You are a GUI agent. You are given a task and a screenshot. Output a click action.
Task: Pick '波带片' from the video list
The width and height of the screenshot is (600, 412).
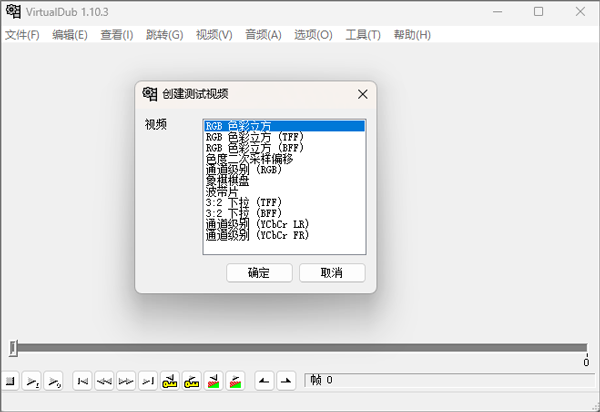[284, 191]
